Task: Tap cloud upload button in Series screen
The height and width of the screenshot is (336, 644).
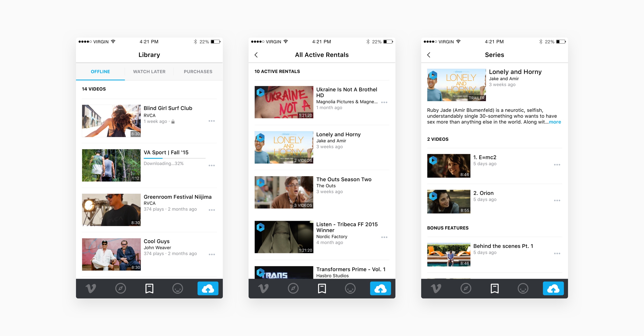Action: pyautogui.click(x=553, y=288)
